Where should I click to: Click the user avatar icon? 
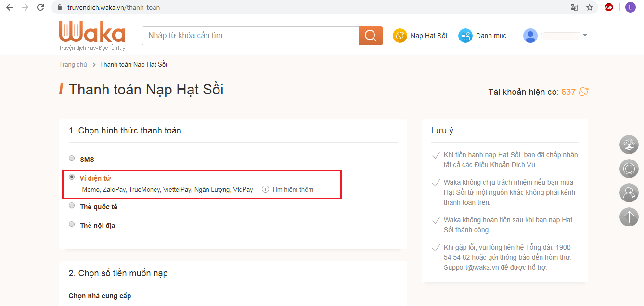[530, 36]
